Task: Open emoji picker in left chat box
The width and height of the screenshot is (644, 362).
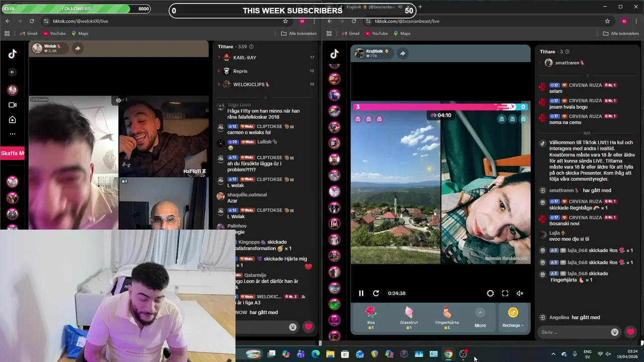Action: pyautogui.click(x=293, y=327)
